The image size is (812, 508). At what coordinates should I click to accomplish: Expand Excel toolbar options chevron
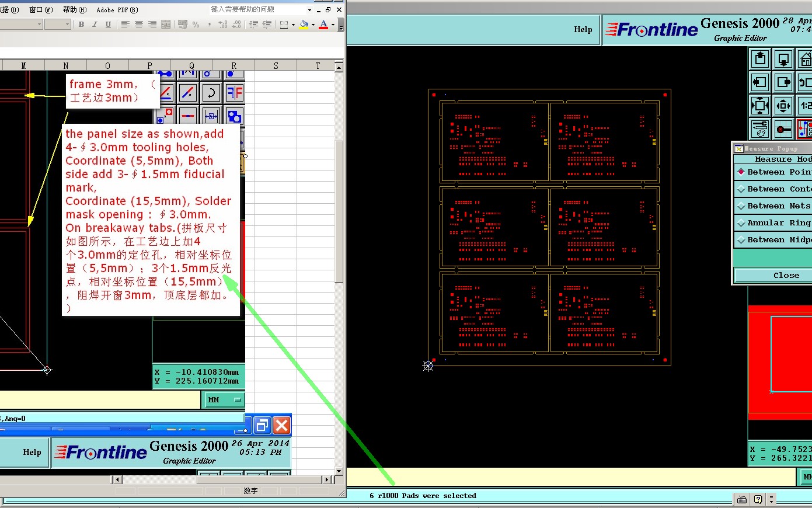(341, 25)
